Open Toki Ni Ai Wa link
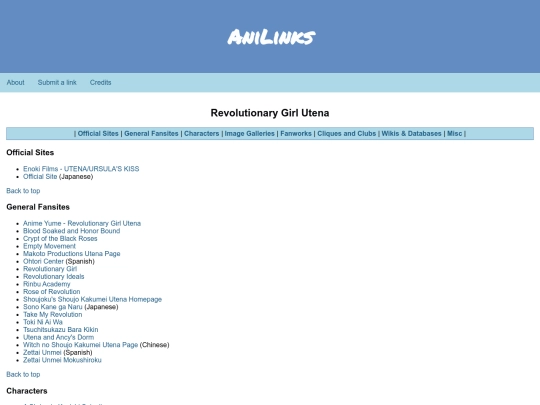Image resolution: width=540 pixels, height=405 pixels. point(43,322)
